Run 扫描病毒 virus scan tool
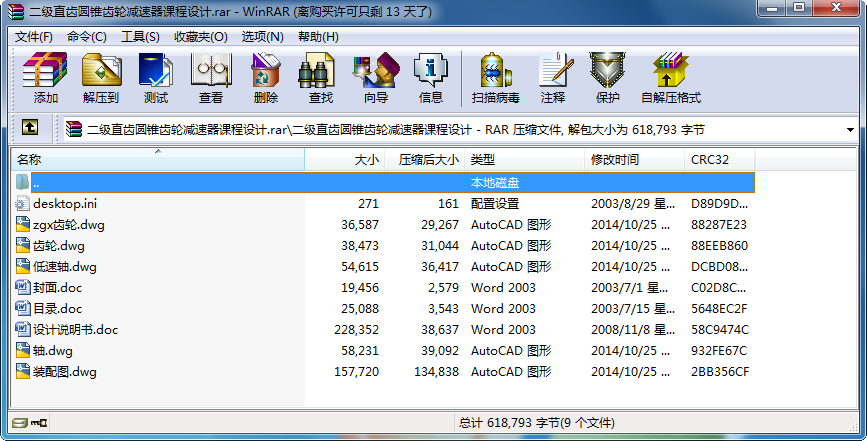 (497, 78)
